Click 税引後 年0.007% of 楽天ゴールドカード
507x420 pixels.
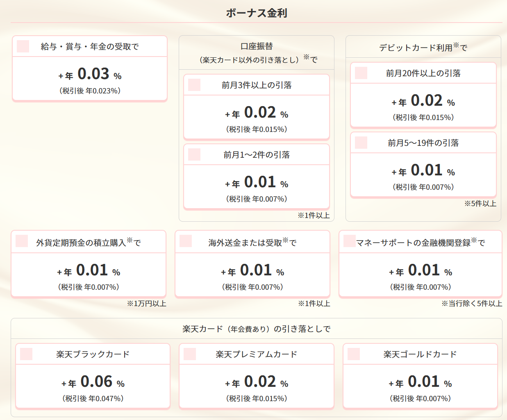tap(420, 399)
